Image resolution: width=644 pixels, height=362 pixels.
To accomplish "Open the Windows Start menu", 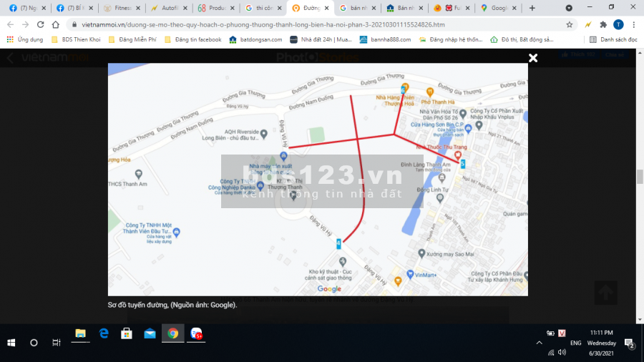I will (11, 343).
